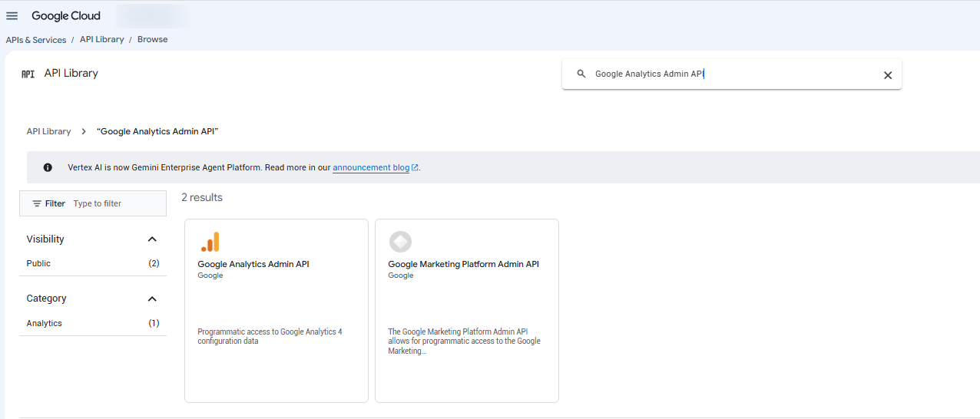Click the Google Marketing Platform grey logo
The image size is (980, 419).
coord(400,242)
